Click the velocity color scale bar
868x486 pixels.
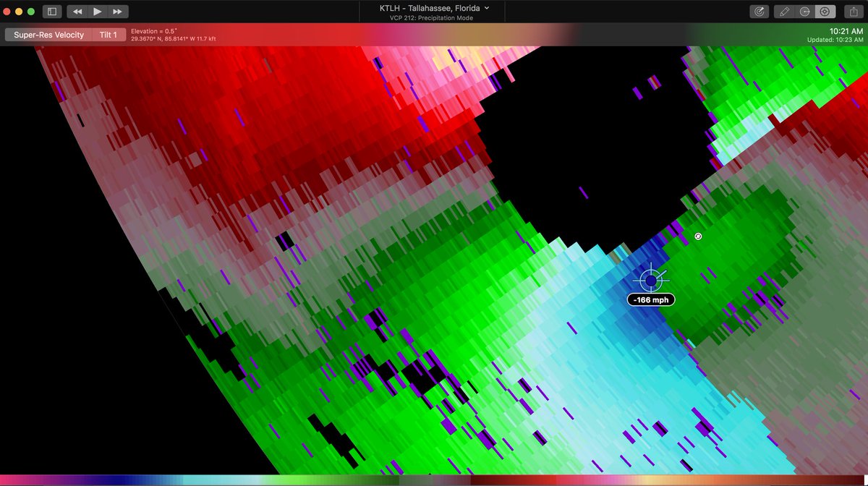434,481
